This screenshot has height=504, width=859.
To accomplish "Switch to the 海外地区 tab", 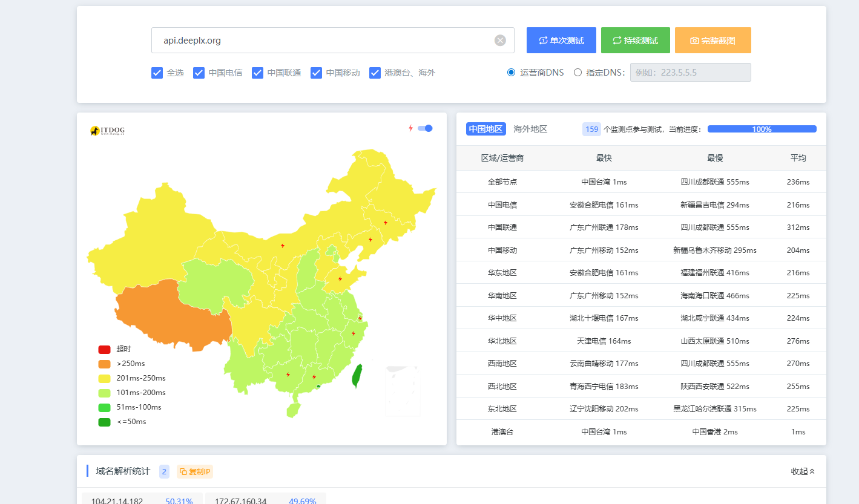I will 530,129.
